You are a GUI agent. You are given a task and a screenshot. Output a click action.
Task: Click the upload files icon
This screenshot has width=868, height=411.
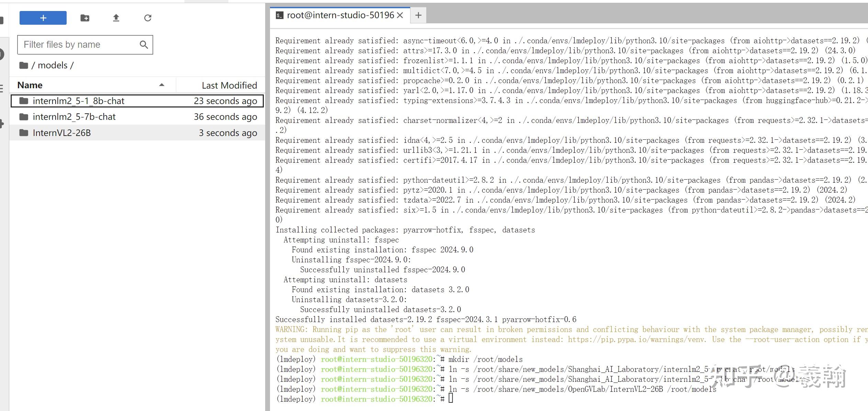pyautogui.click(x=116, y=18)
